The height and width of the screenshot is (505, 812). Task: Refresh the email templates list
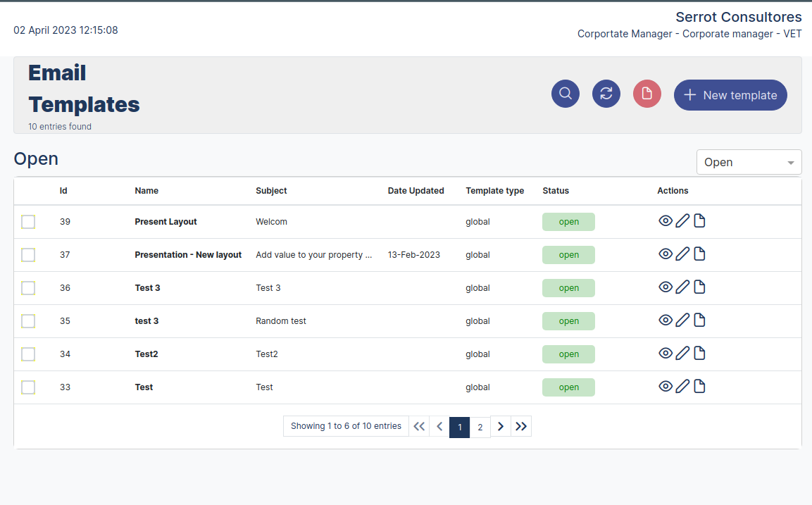click(606, 94)
